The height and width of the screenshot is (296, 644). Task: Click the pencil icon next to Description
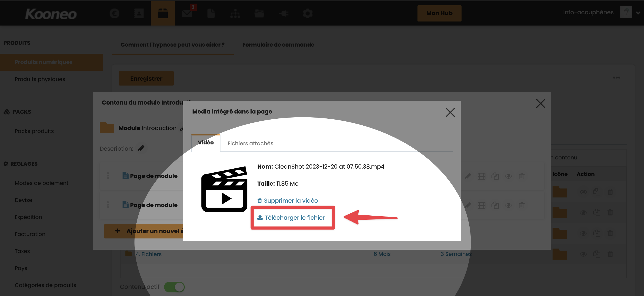(x=141, y=148)
